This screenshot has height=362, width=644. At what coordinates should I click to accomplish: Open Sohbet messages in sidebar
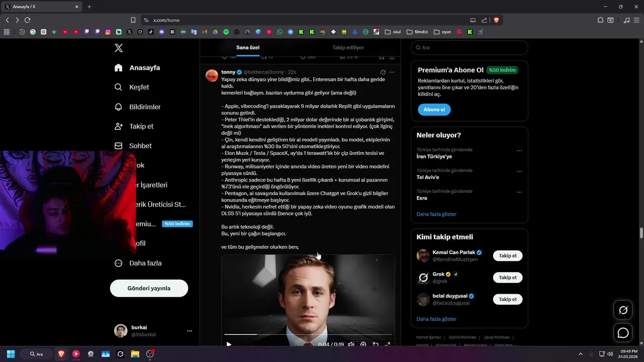click(x=132, y=146)
